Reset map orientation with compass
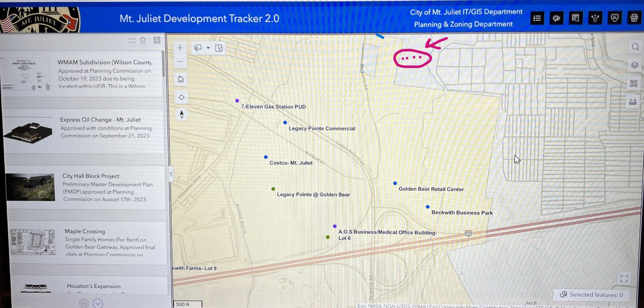This screenshot has height=308, width=644. pos(181,114)
